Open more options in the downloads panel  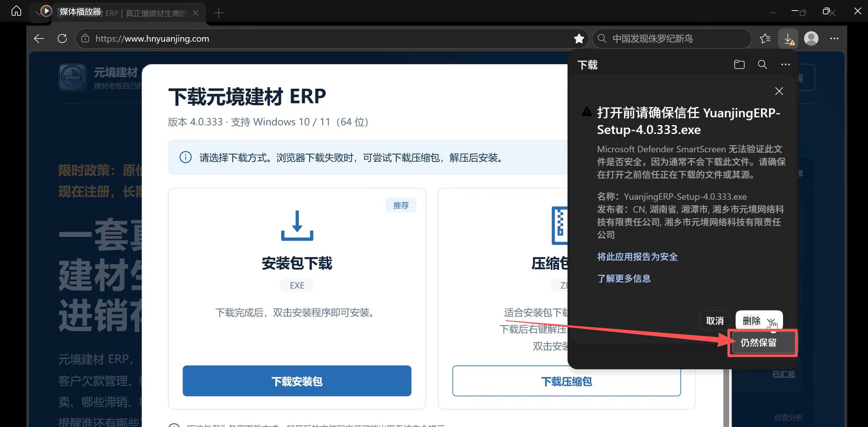(x=785, y=64)
